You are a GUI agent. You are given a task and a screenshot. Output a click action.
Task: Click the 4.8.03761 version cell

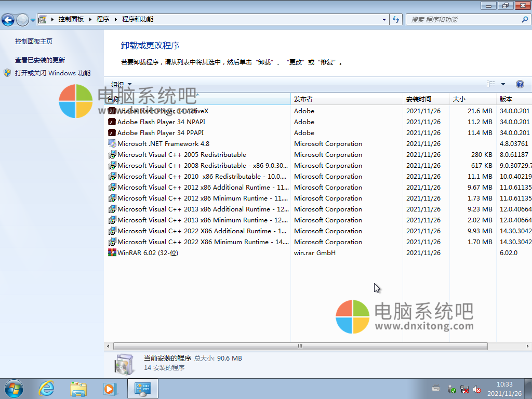pos(514,143)
